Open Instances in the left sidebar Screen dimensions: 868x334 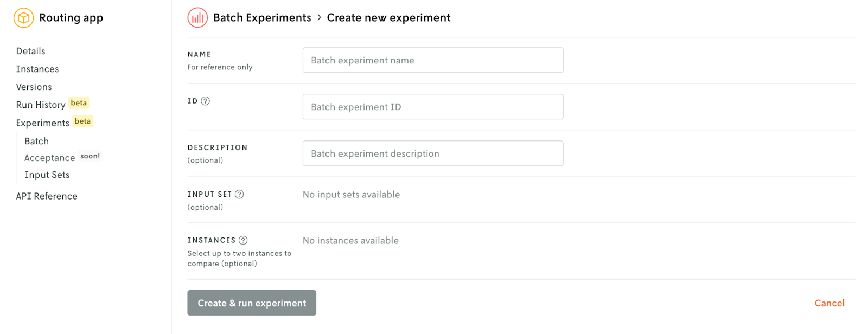[x=37, y=69]
